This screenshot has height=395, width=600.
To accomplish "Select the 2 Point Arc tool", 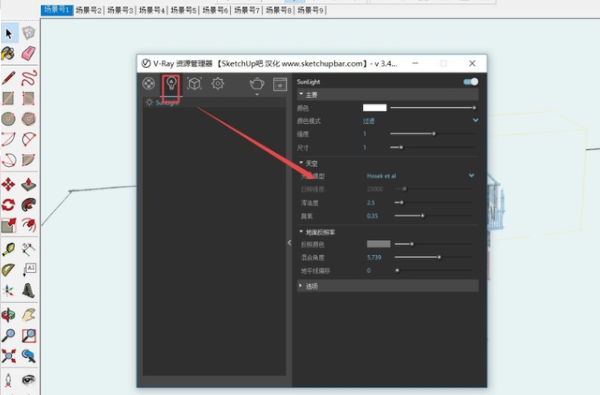I will (29, 139).
